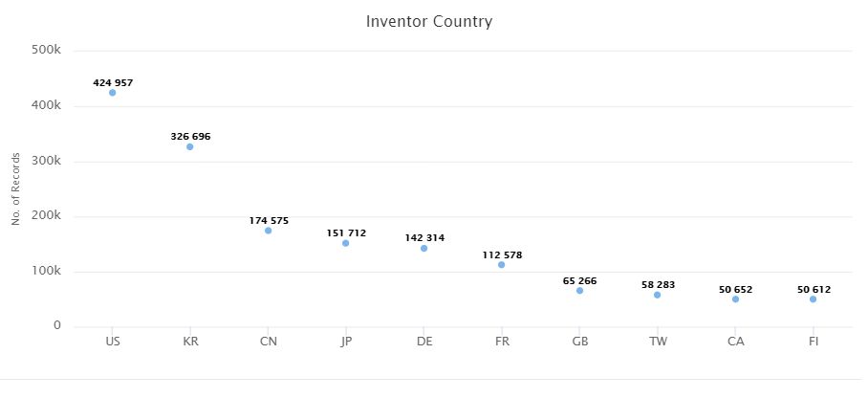Click the US data point marker
Image resolution: width=868 pixels, height=398 pixels.
pyautogui.click(x=113, y=93)
